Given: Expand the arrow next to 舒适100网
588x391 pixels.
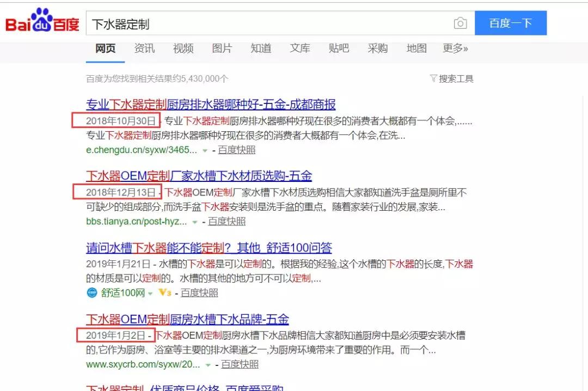Looking at the screenshot, I should pyautogui.click(x=150, y=294).
